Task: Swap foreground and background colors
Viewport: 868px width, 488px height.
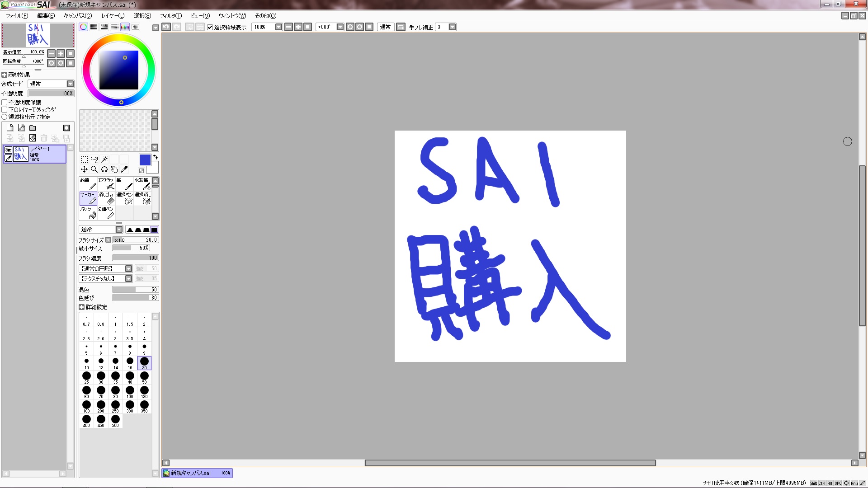Action: [x=155, y=157]
